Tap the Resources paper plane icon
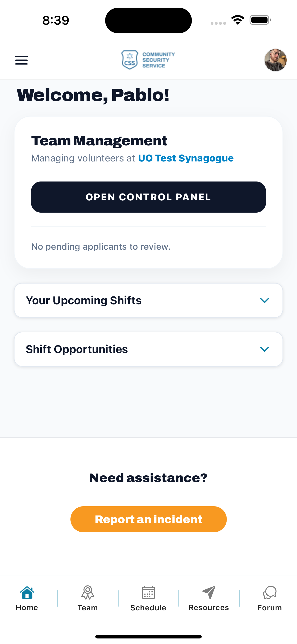The image size is (297, 644). [x=209, y=592]
